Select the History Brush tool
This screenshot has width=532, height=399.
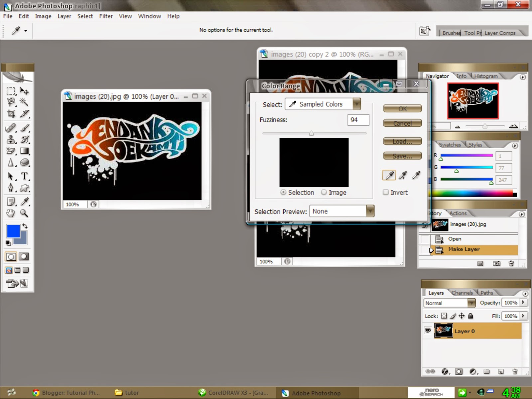[24, 139]
